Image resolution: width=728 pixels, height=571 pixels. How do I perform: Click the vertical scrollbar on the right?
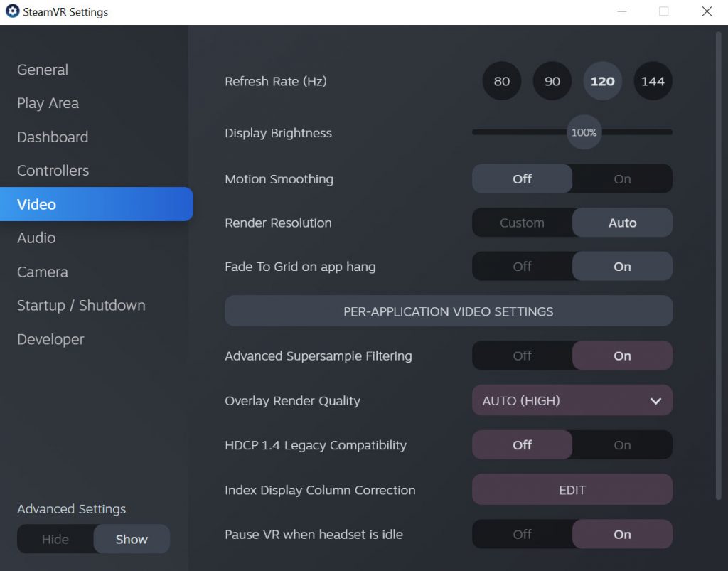[718, 263]
